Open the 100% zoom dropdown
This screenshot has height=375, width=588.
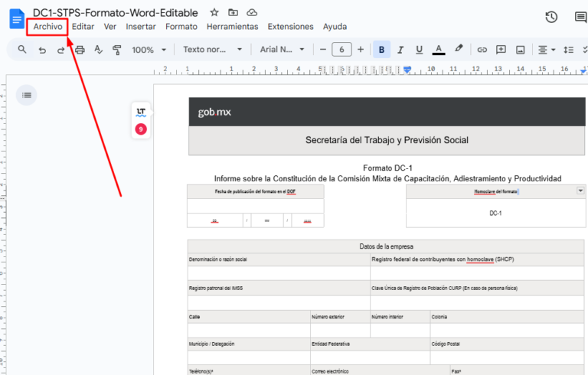coord(149,50)
